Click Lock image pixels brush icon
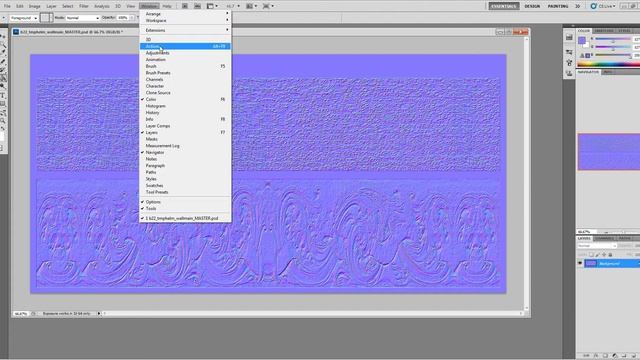Image resolution: width=640 pixels, height=360 pixels. point(598,255)
